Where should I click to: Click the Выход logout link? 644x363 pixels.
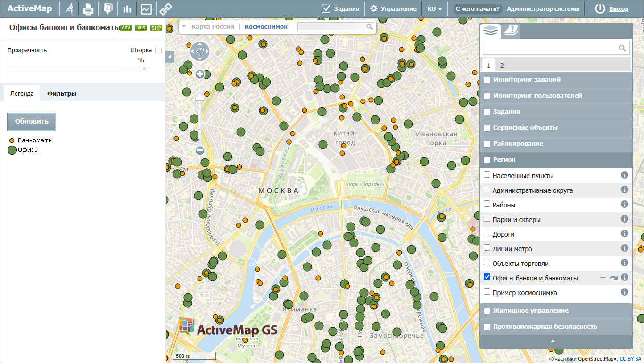[619, 8]
